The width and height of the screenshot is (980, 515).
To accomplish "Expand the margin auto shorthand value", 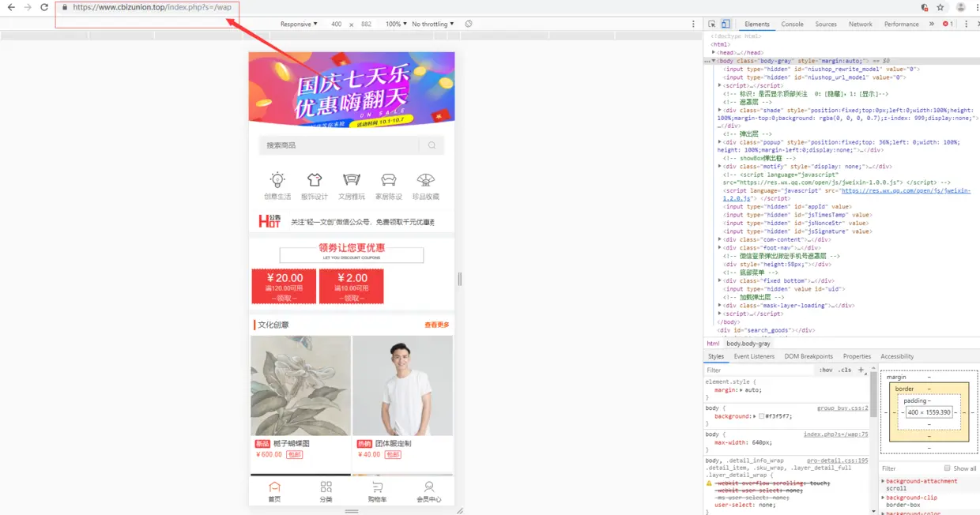I will click(x=740, y=390).
